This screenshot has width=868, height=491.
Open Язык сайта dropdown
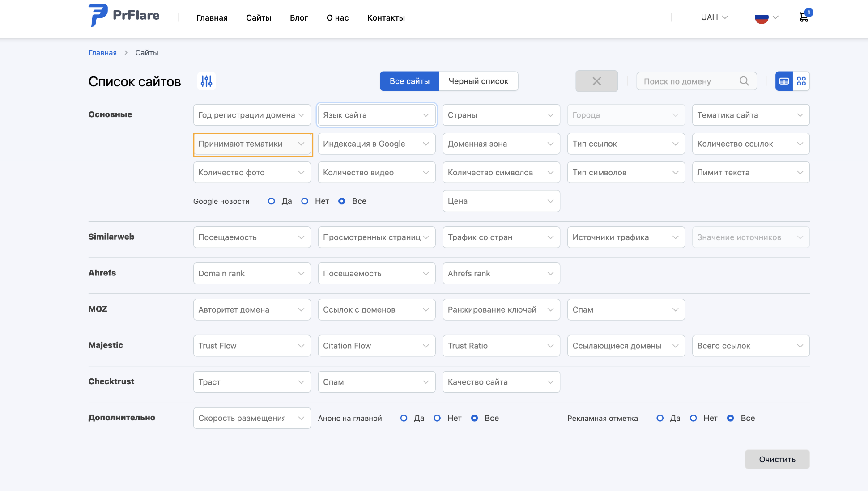377,115
